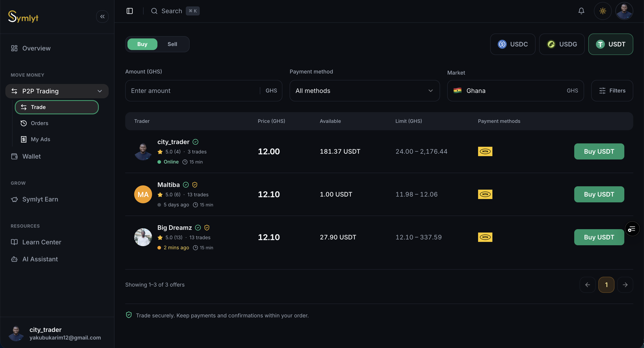Click Big Dreamz's shield badge icon
This screenshot has width=644, height=348.
point(207,228)
